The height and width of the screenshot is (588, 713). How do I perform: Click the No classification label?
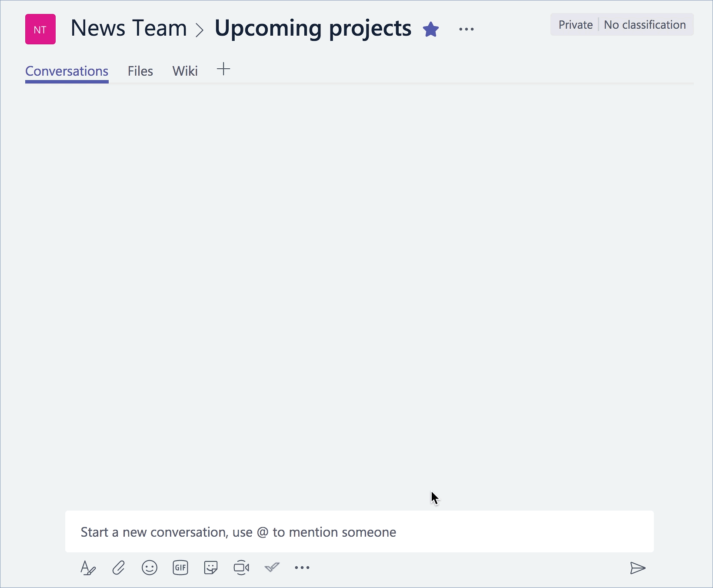point(645,25)
